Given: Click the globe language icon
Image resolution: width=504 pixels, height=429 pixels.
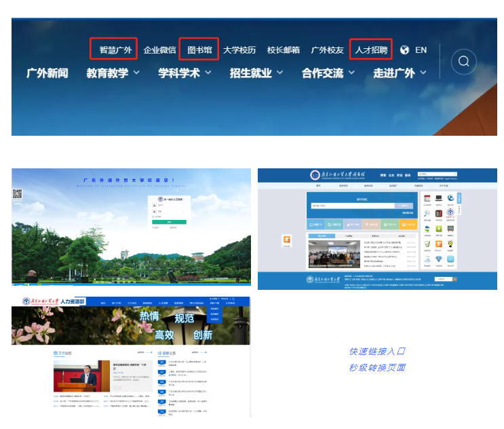Looking at the screenshot, I should click(x=405, y=50).
